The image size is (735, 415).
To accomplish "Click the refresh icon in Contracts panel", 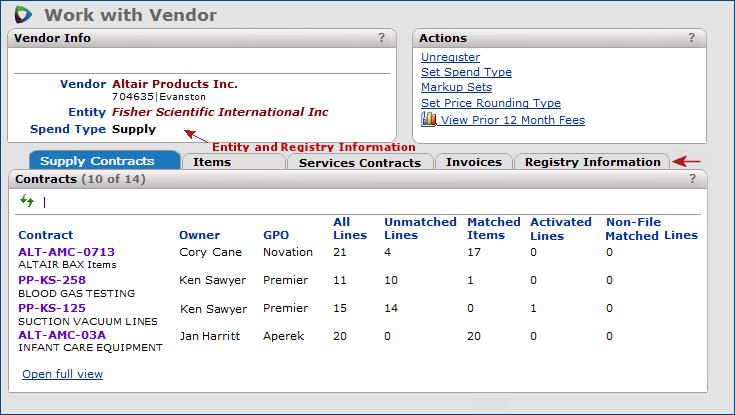I will [x=27, y=201].
